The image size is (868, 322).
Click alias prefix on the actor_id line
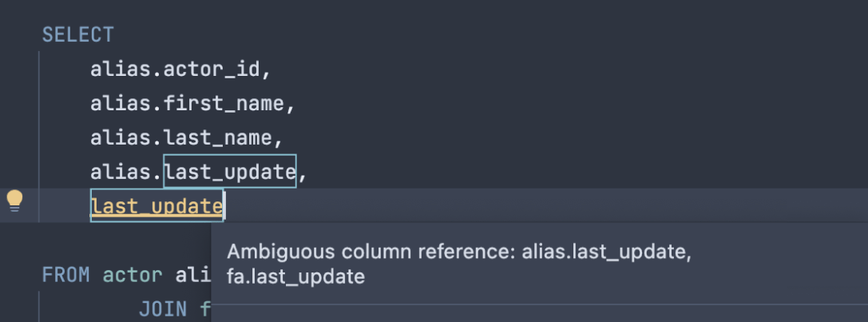(x=121, y=70)
